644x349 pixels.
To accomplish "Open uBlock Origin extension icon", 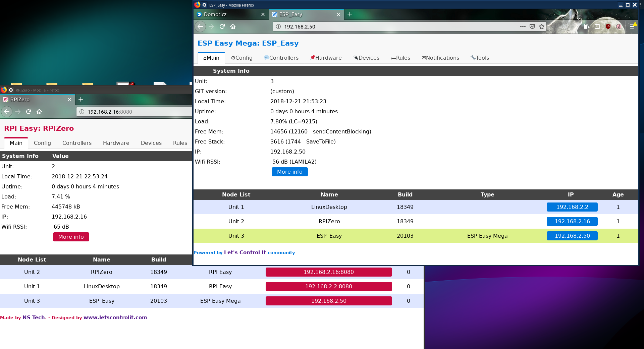I will [608, 26].
